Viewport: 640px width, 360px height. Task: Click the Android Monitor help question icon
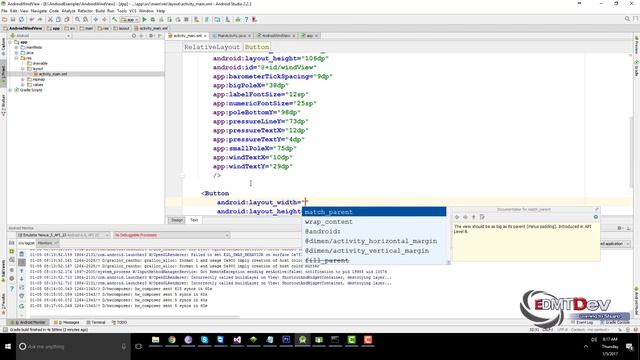click(11, 288)
